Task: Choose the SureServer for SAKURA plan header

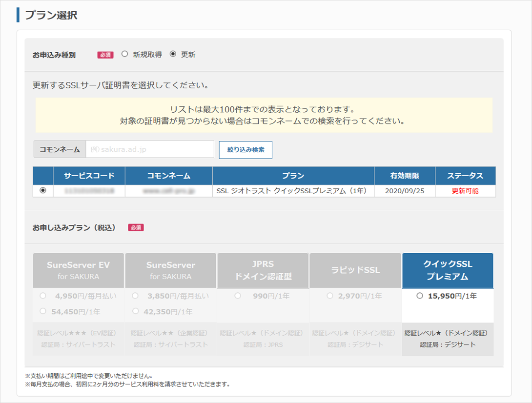Action: click(x=170, y=270)
